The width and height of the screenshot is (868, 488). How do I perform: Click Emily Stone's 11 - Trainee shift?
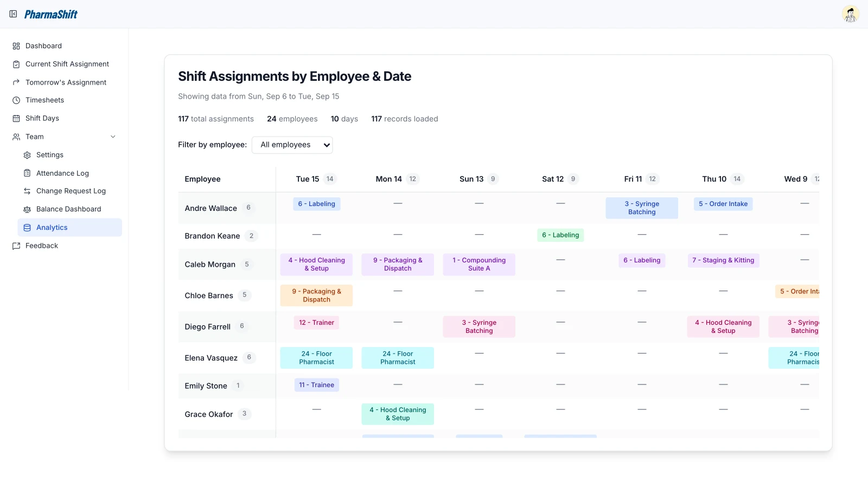tap(317, 385)
